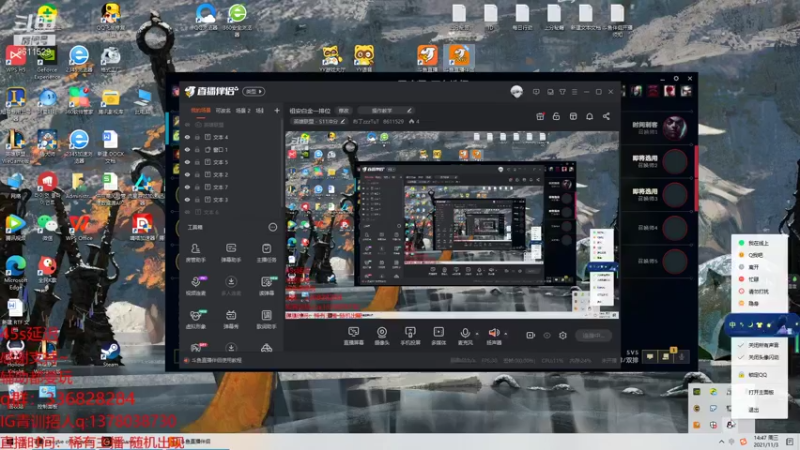Expand speaker options arrow
The height and width of the screenshot is (450, 800).
click(506, 334)
